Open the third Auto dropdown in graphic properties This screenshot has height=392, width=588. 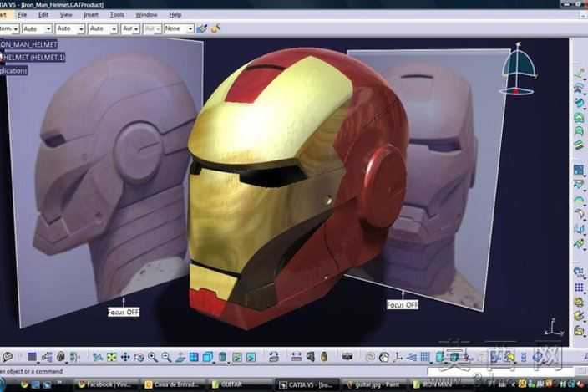click(103, 29)
